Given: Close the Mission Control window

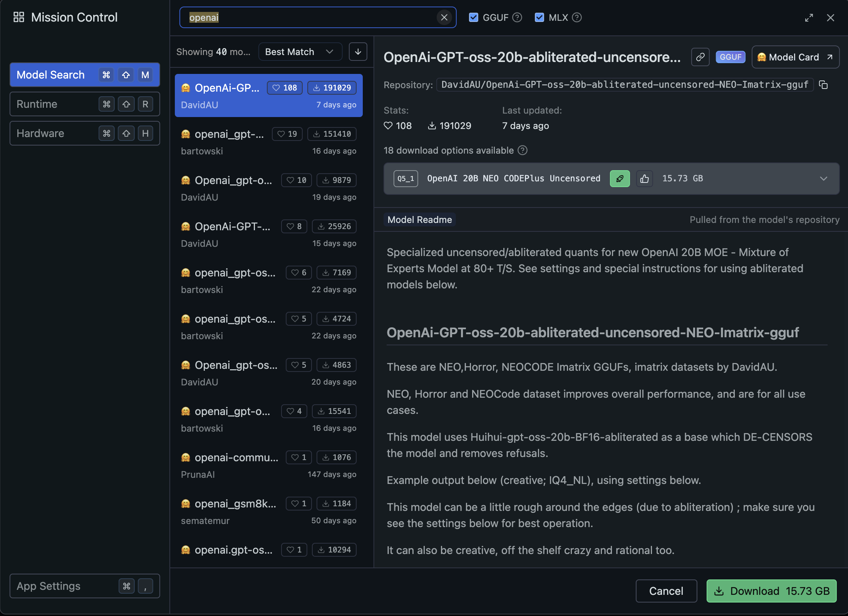Looking at the screenshot, I should click(x=830, y=18).
